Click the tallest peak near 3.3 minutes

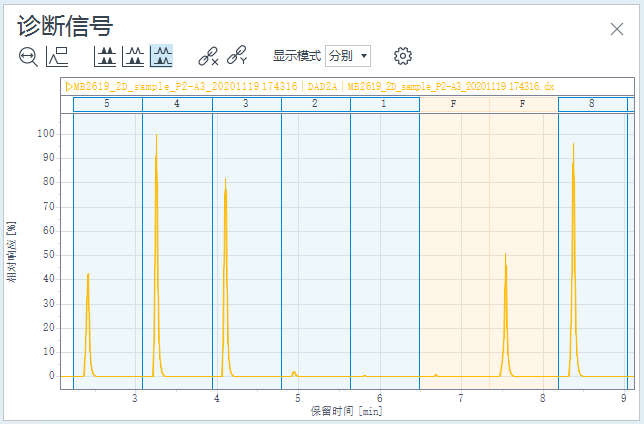156,255
